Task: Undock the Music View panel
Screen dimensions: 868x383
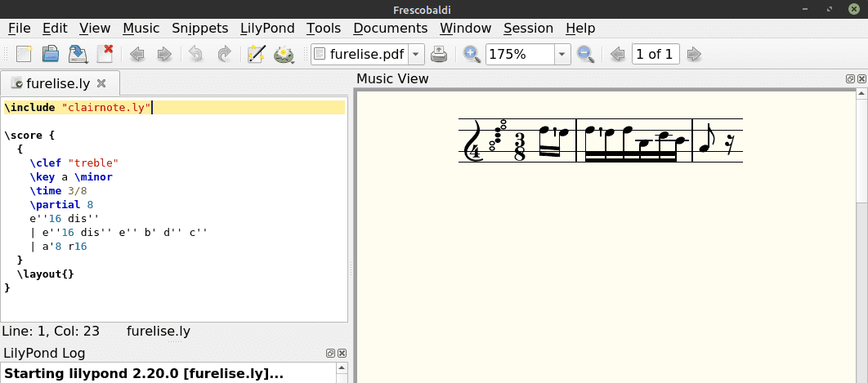Action: pos(850,79)
